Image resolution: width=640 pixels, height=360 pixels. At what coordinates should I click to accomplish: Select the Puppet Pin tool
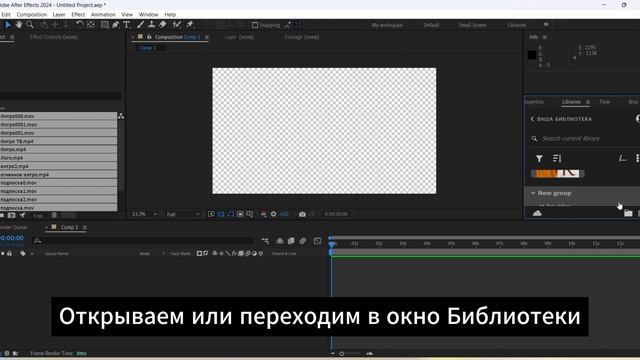click(190, 25)
